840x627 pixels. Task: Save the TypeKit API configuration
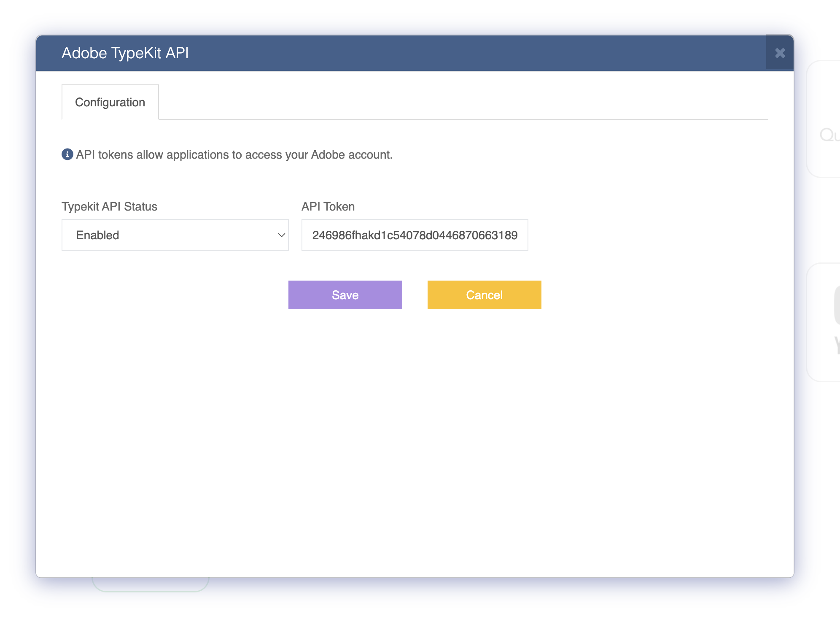(x=345, y=295)
